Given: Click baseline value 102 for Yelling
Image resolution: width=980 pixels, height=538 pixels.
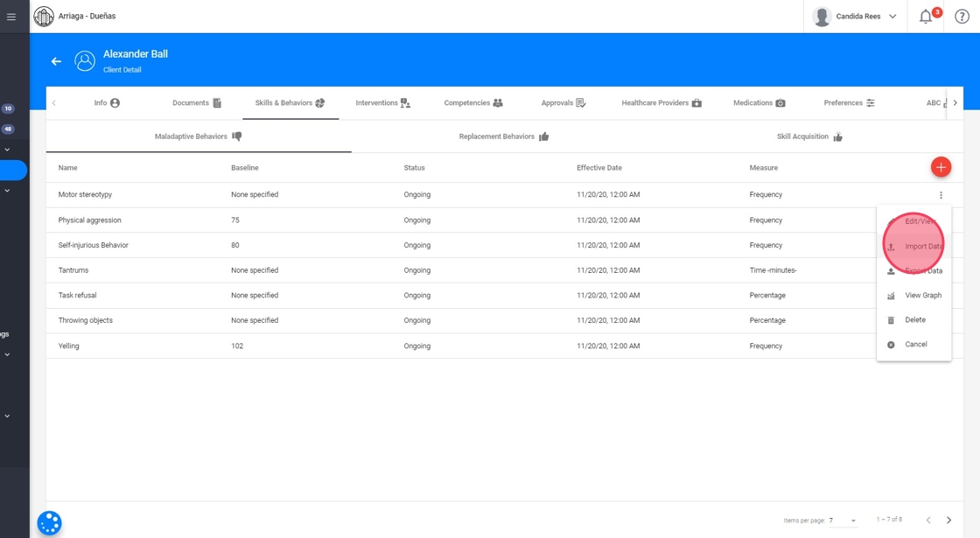Looking at the screenshot, I should click(237, 346).
